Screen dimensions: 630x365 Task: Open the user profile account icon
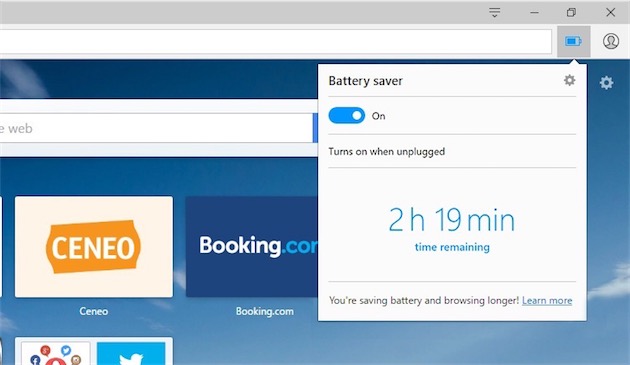click(611, 41)
